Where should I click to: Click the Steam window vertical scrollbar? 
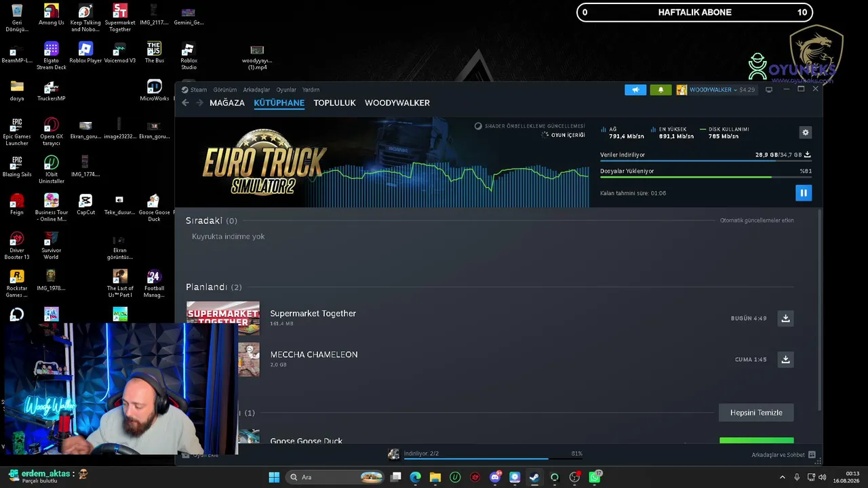point(819,309)
